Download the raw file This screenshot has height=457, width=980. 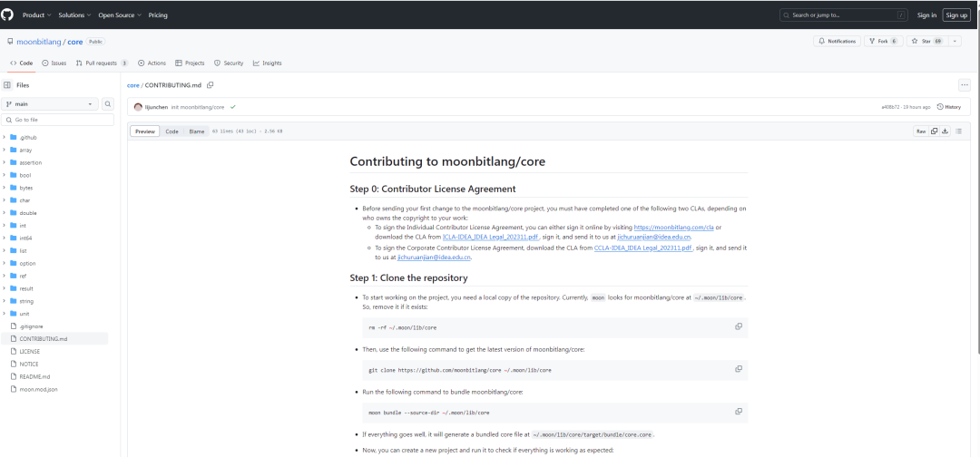click(946, 131)
